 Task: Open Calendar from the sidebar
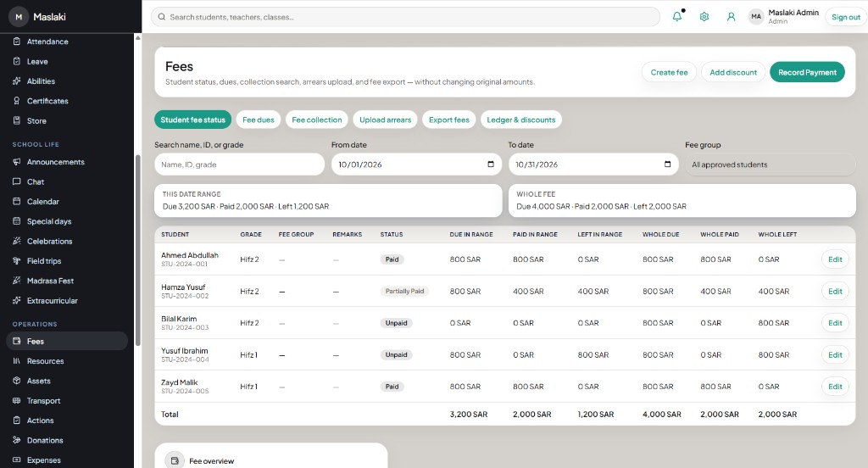coord(68,202)
